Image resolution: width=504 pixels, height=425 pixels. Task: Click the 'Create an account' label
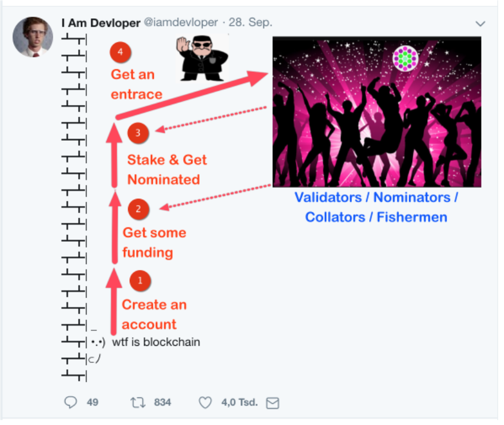tap(154, 314)
